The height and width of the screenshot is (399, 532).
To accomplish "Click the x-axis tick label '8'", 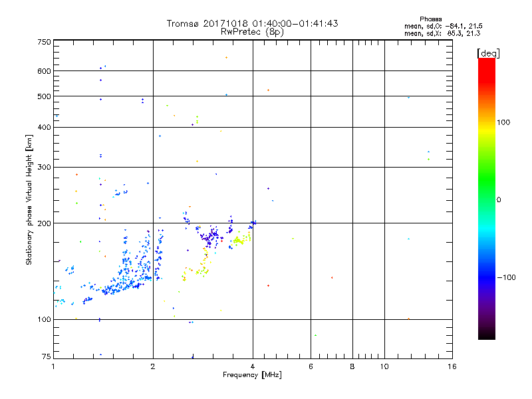I will [352, 366].
